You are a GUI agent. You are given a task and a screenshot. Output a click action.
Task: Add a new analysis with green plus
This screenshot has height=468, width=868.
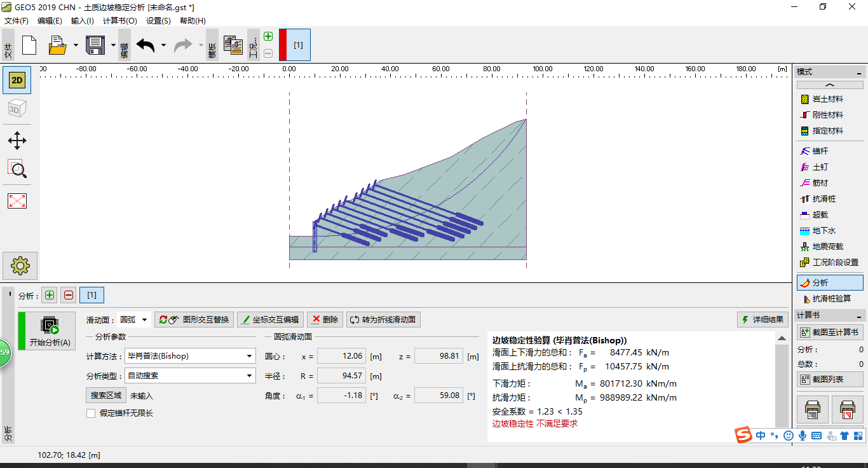(50, 295)
